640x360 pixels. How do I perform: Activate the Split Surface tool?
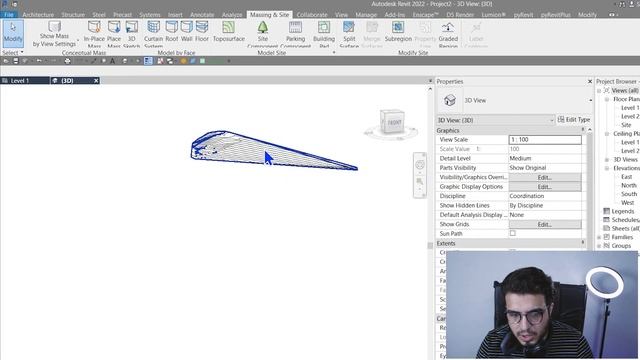pyautogui.click(x=349, y=33)
